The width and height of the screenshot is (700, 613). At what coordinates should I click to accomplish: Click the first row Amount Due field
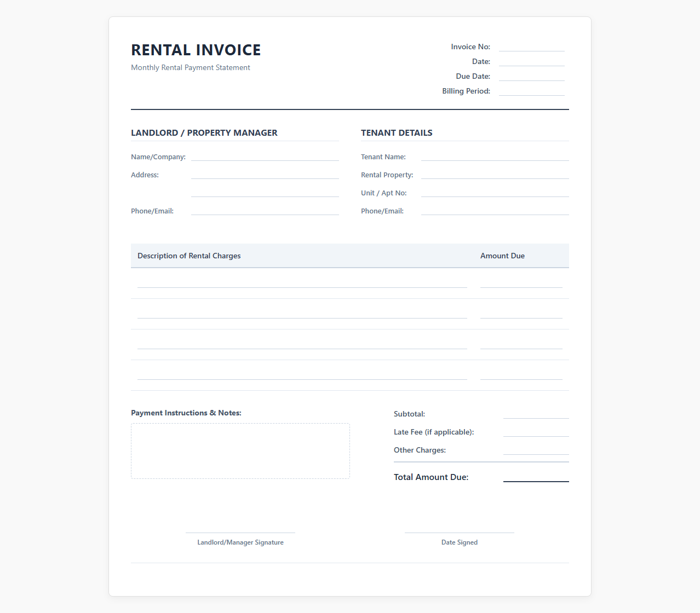tap(521, 282)
